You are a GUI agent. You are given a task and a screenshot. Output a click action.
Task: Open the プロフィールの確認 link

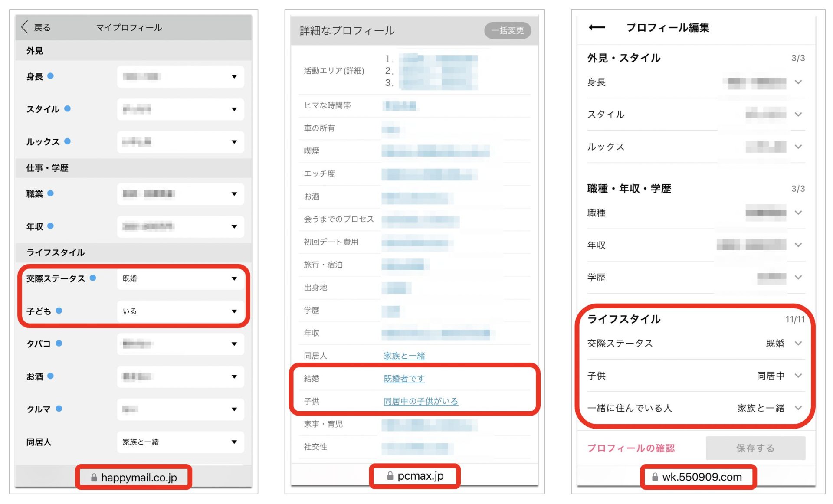[631, 448]
